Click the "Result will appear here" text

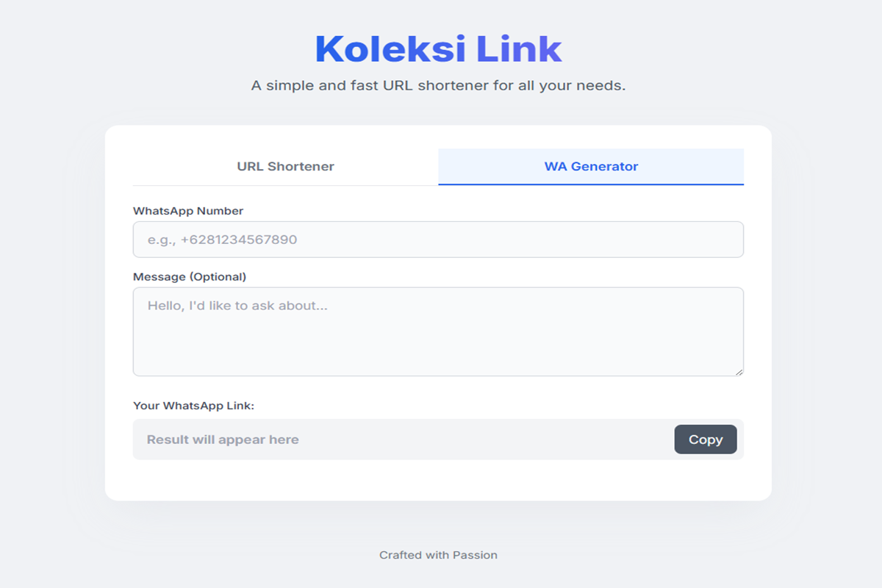(223, 440)
